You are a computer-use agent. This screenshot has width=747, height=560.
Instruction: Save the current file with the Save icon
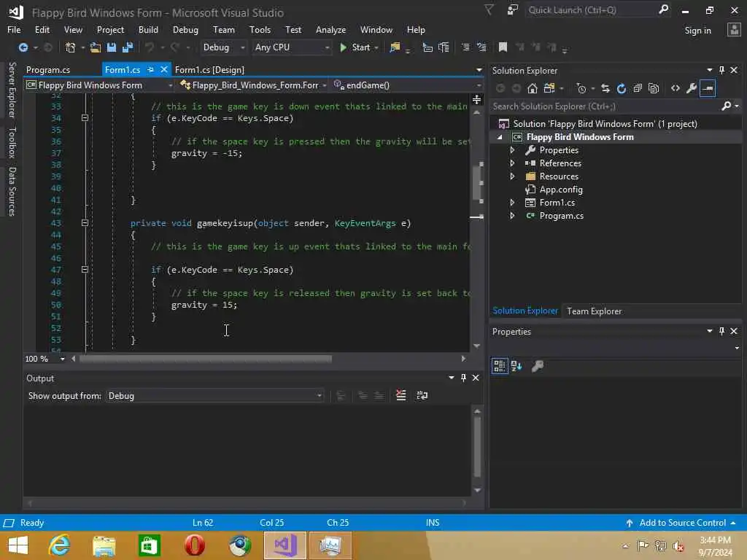tap(112, 47)
